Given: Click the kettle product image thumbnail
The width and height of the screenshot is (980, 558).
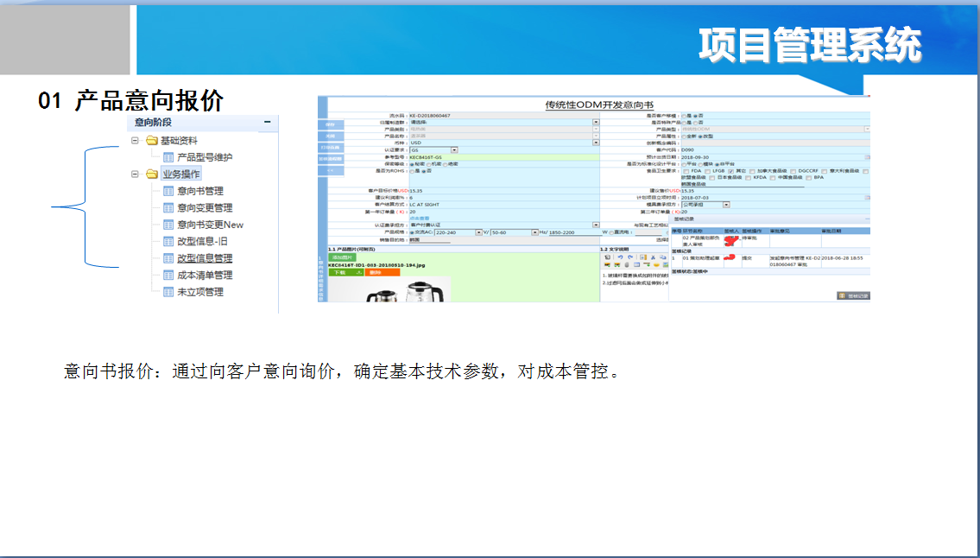Looking at the screenshot, I should pos(389,289).
